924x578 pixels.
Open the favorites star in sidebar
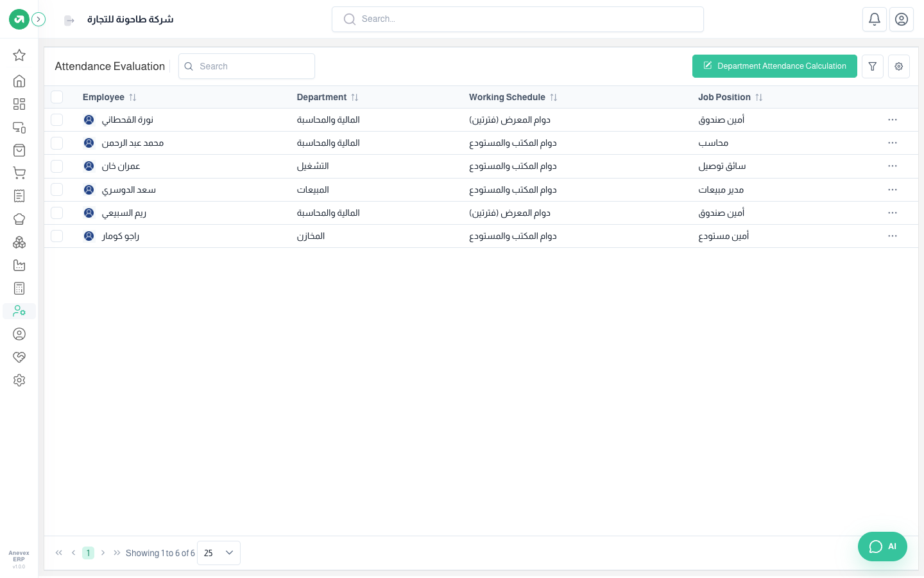[19, 55]
